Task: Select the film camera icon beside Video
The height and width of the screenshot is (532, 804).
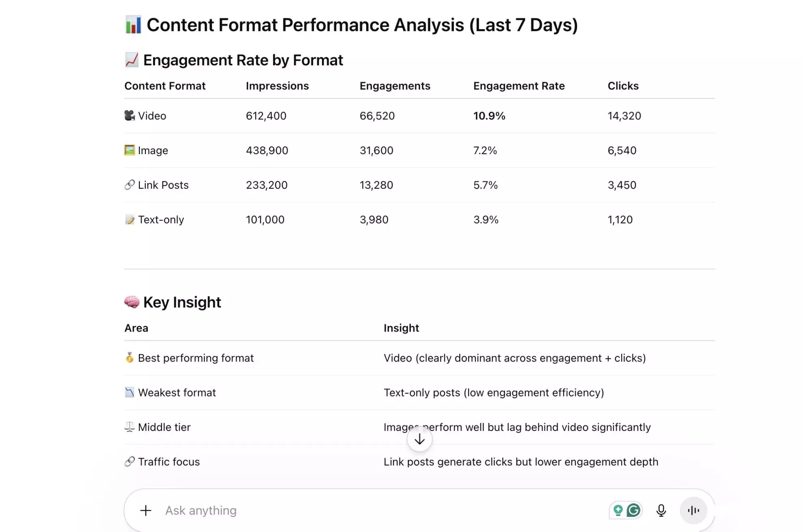Action: click(129, 115)
